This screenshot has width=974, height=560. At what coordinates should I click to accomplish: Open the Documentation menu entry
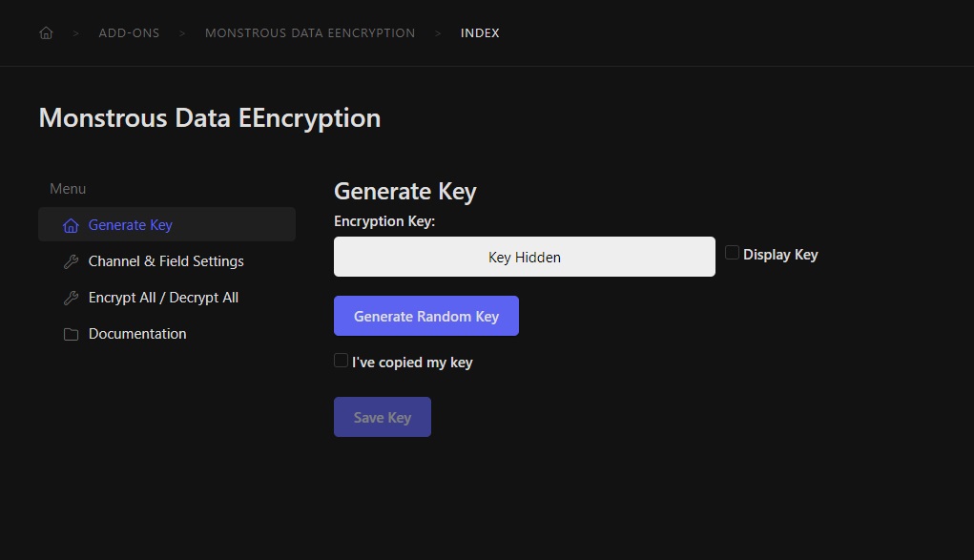[136, 333]
